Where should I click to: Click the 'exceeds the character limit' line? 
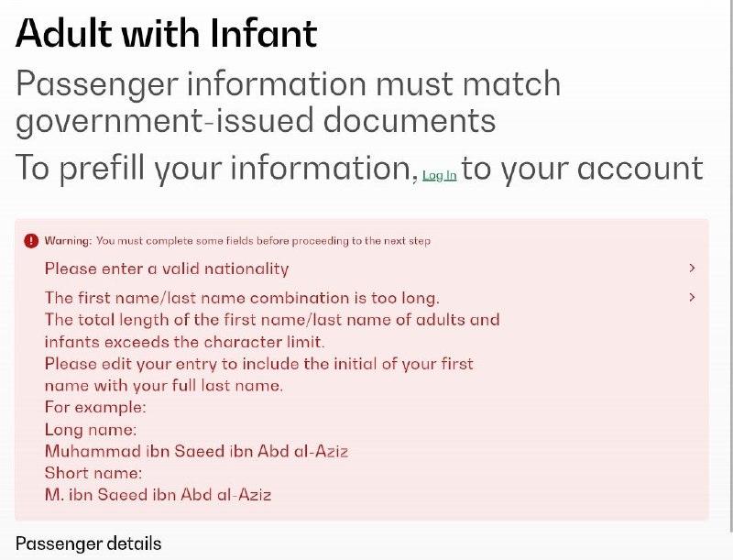point(185,342)
